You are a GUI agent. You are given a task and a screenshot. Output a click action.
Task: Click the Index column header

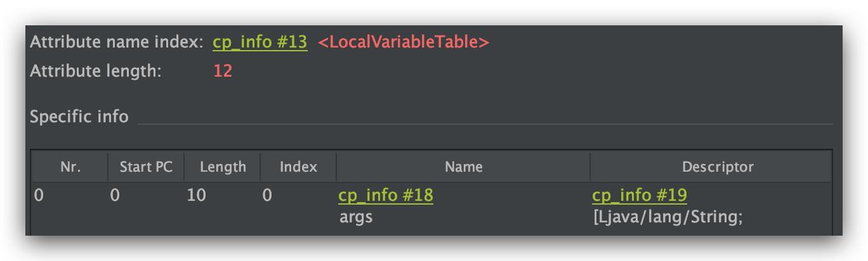(x=298, y=167)
